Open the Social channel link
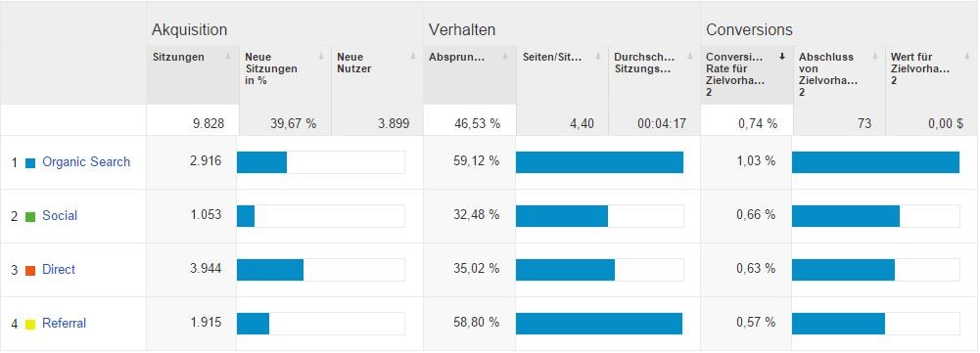The height and width of the screenshot is (353, 980). point(60,215)
